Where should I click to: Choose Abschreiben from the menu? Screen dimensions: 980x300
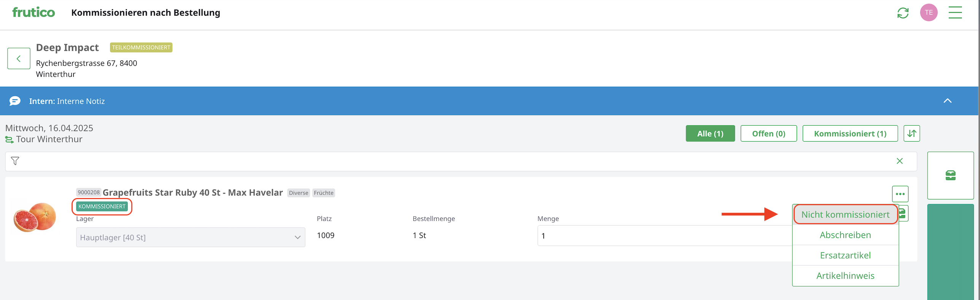(x=845, y=235)
